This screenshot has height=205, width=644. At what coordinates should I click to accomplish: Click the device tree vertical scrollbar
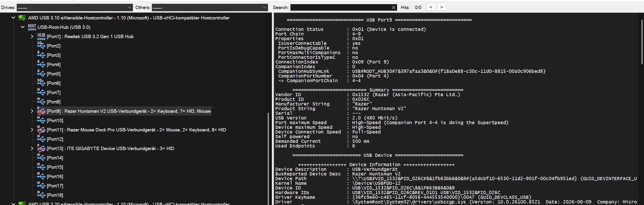coord(268,158)
